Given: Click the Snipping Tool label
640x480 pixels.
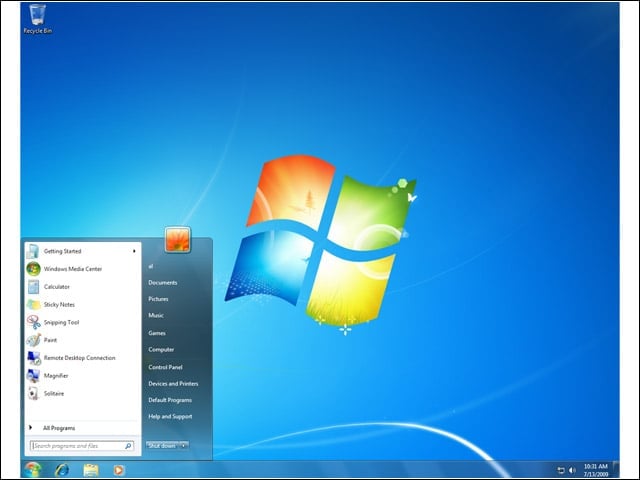Looking at the screenshot, I should click(x=61, y=322).
